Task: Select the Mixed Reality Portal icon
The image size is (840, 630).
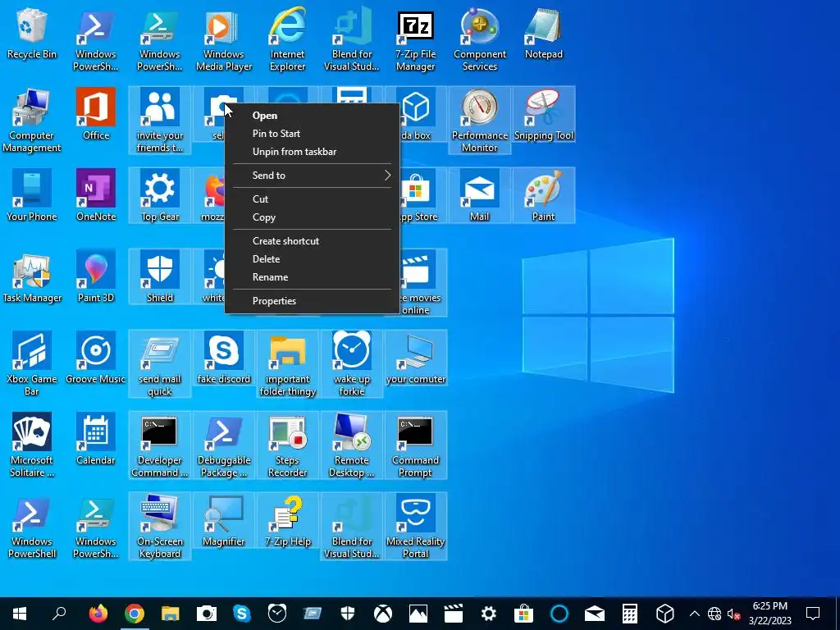Action: [x=416, y=527]
